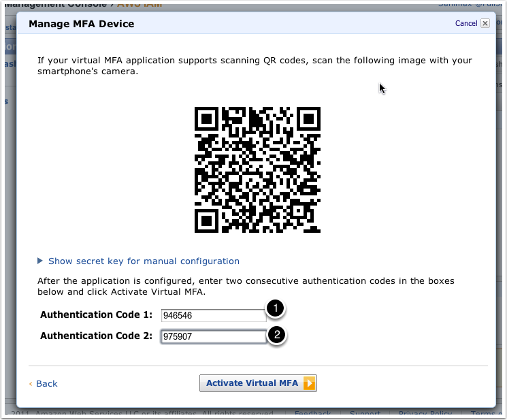Click the Activate Virtual MFA button
Image resolution: width=507 pixels, height=420 pixels.
tap(258, 383)
